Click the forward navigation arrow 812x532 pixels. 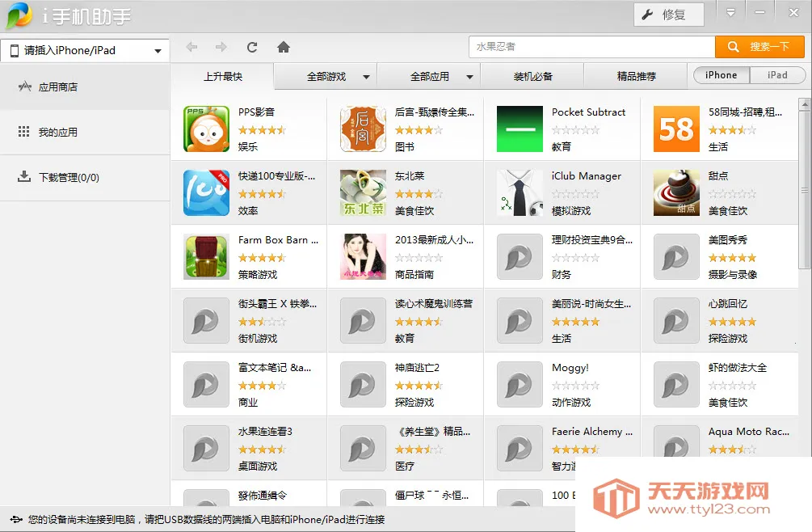(x=221, y=47)
